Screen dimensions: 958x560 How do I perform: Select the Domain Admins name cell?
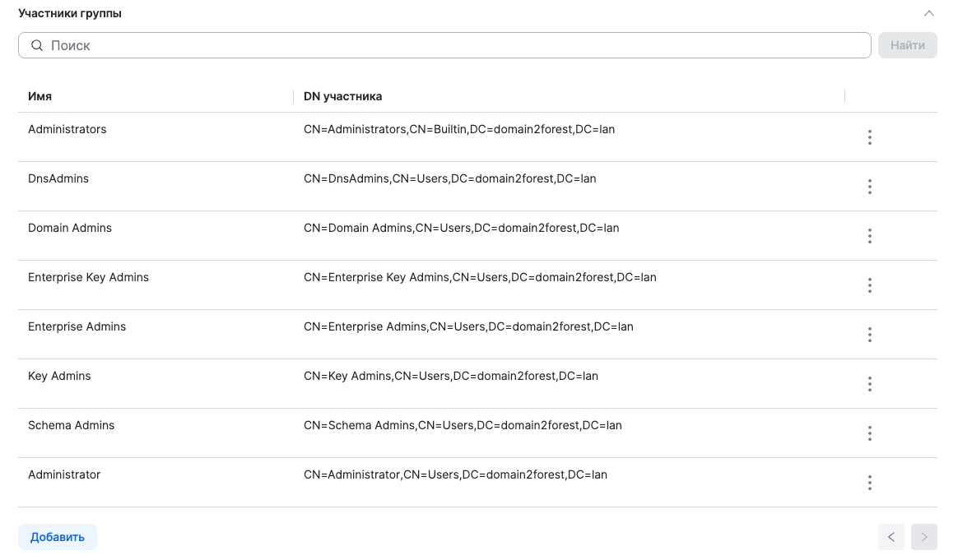(x=70, y=228)
